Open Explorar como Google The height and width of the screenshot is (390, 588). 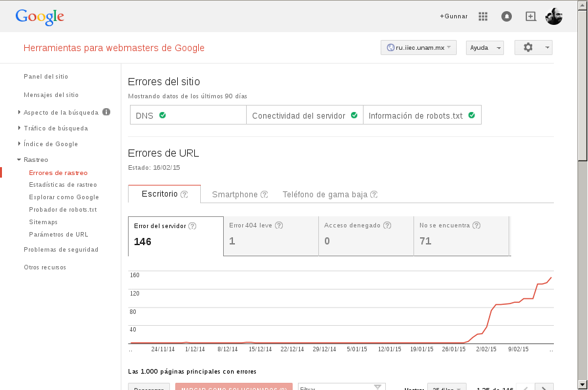pyautogui.click(x=64, y=197)
